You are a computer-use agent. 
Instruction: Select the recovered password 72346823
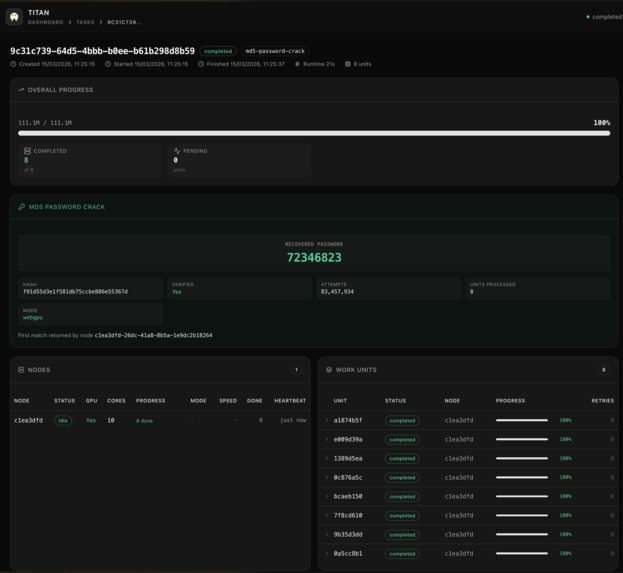(314, 257)
